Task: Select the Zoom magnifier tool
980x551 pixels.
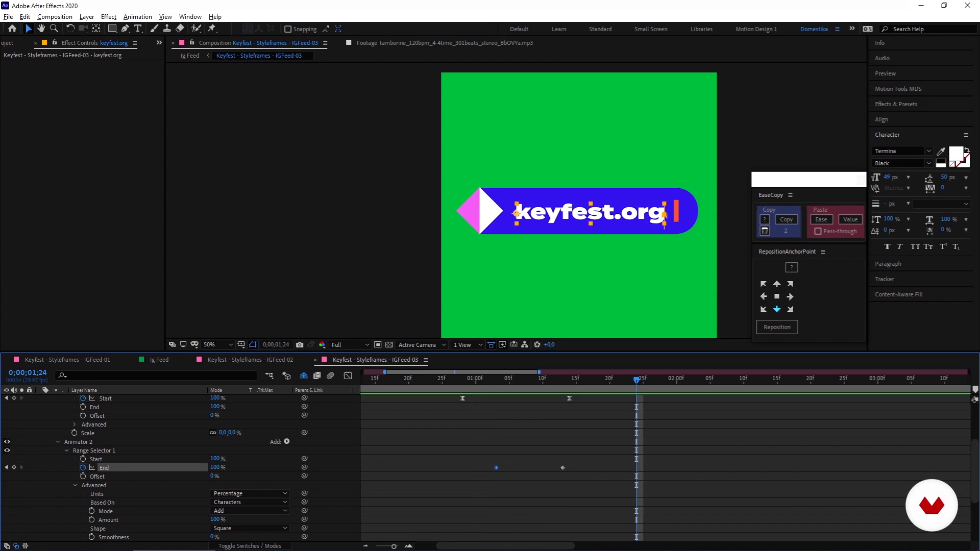Action: (54, 29)
